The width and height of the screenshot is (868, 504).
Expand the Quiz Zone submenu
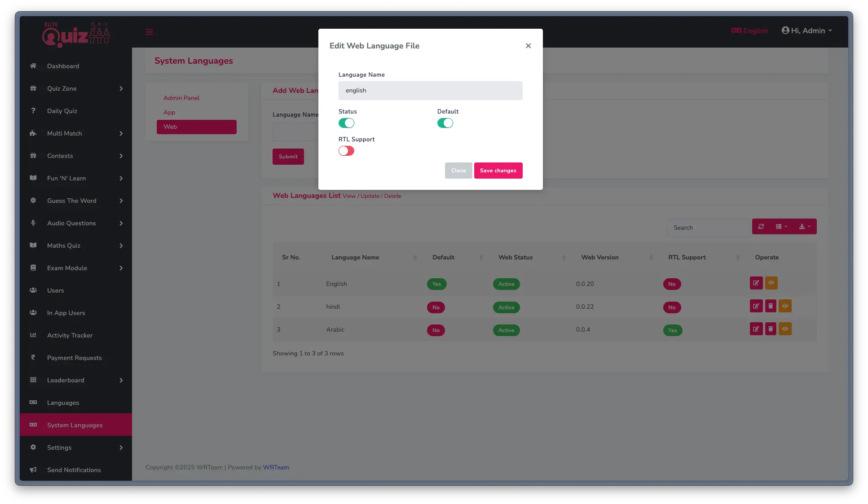pos(75,88)
